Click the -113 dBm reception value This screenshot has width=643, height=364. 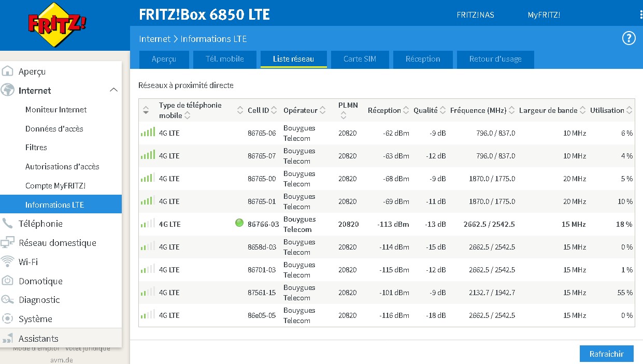[x=393, y=224]
